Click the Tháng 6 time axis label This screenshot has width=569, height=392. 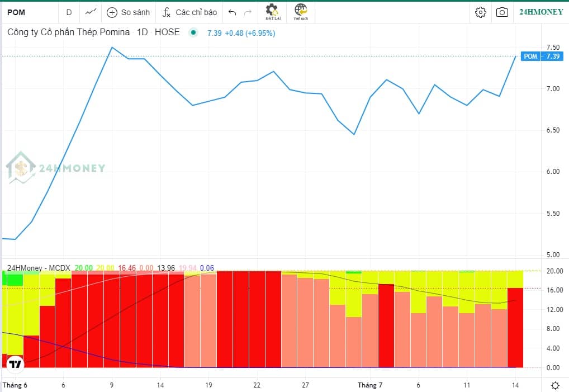(15, 385)
